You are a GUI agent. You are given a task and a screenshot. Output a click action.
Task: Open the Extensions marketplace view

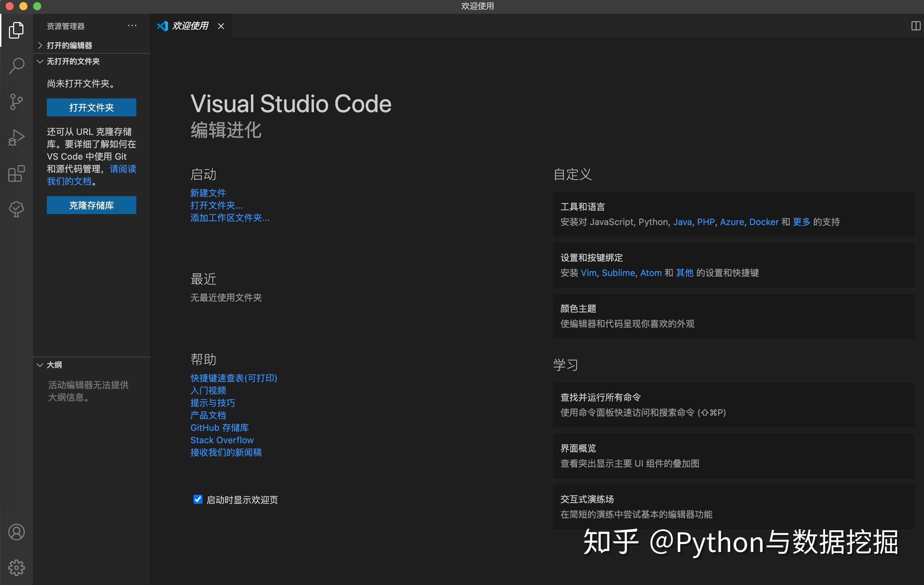[16, 173]
